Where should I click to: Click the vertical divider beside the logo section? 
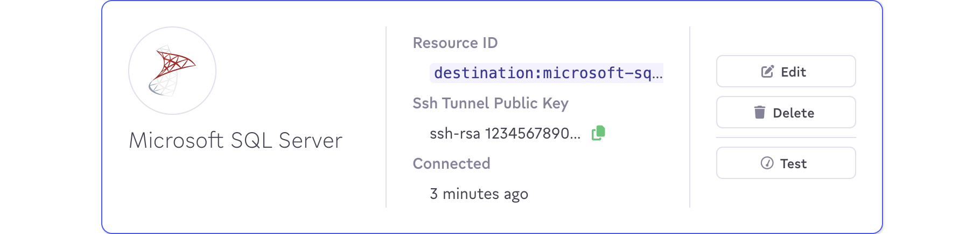386,116
